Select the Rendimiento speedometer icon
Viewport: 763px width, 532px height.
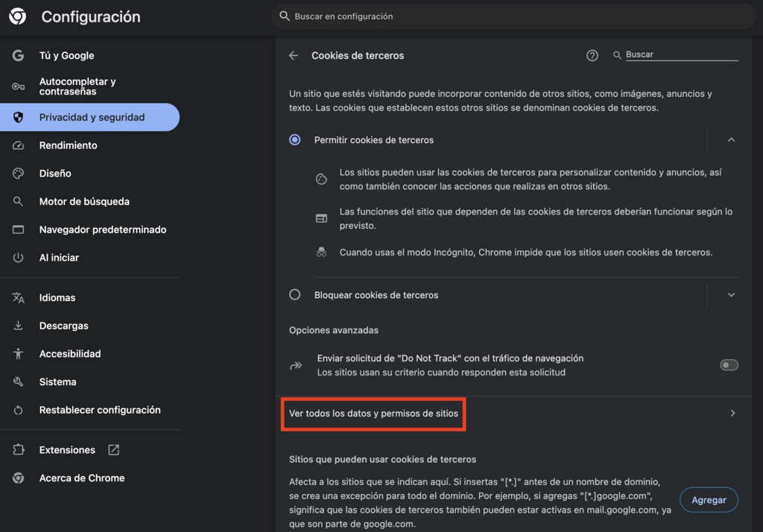19,145
